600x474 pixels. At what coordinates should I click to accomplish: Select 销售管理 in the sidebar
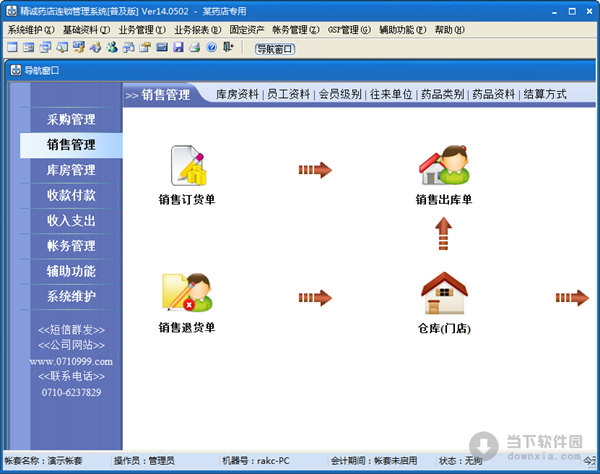tap(71, 145)
